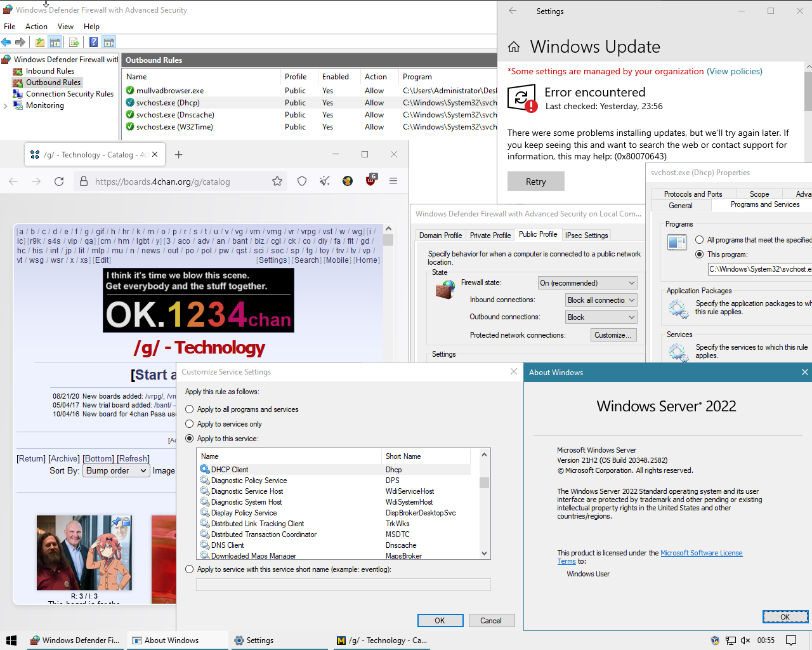The image size is (812, 650).
Task: Select 'Apply to all programs and services'
Action: pyautogui.click(x=190, y=409)
